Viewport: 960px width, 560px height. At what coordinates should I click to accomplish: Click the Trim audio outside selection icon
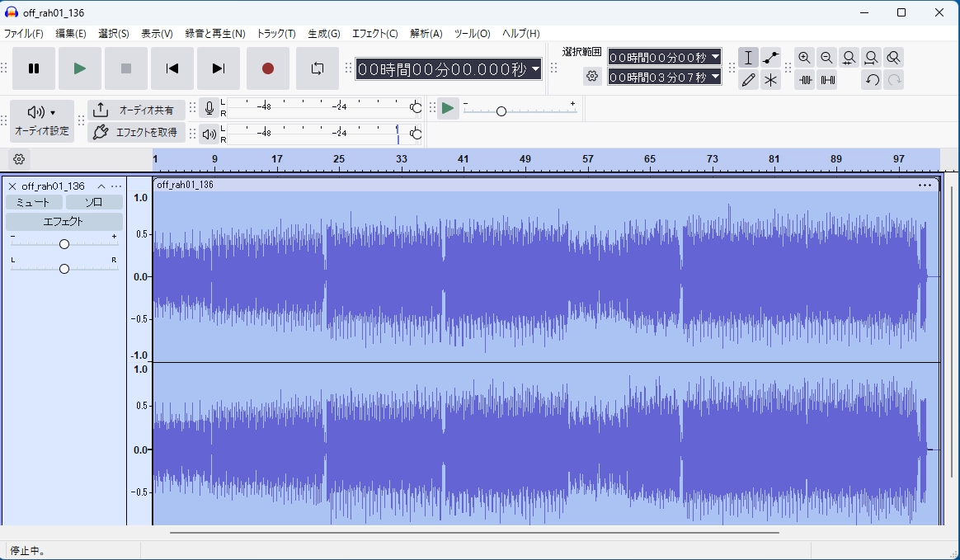pos(806,80)
